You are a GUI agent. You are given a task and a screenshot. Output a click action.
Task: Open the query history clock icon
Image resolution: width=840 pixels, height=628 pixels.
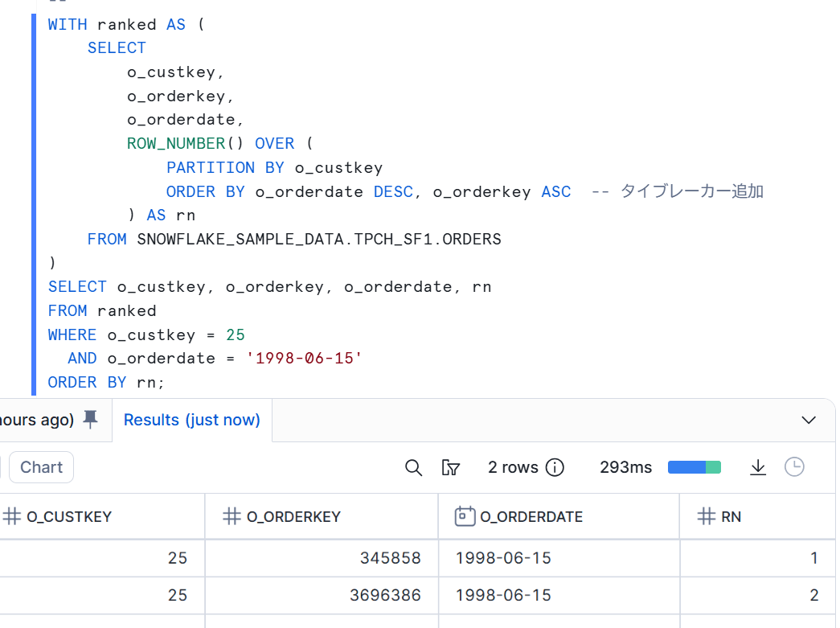tap(794, 467)
